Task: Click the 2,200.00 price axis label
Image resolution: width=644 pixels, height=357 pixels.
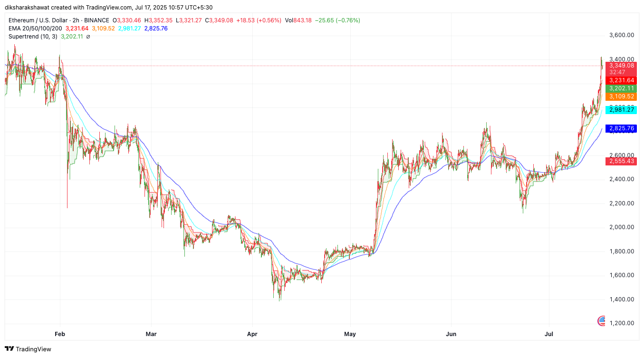Action: [622, 203]
